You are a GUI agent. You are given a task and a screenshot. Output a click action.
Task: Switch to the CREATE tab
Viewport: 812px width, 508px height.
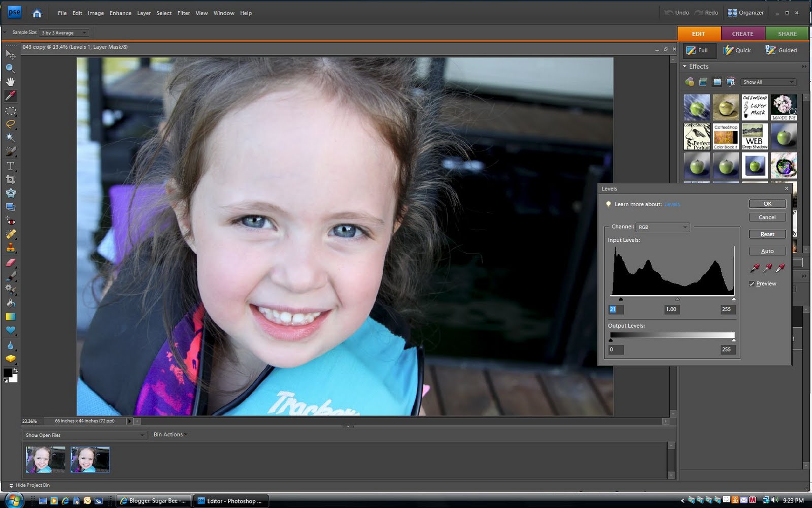742,34
